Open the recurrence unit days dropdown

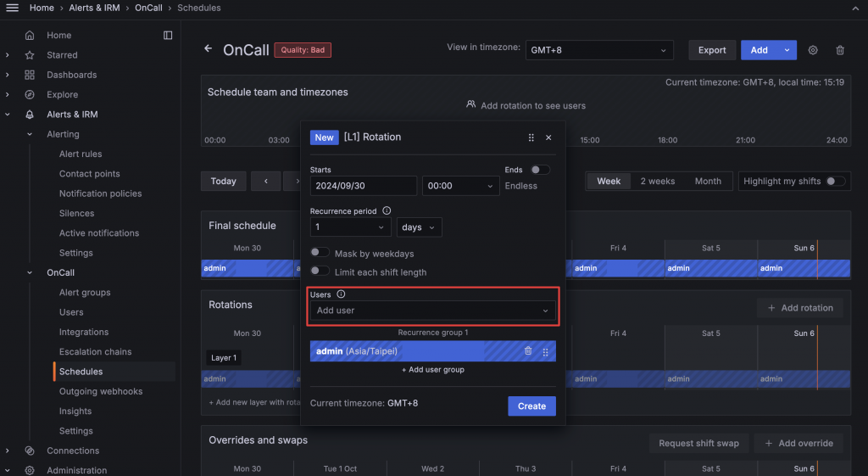[x=419, y=227]
